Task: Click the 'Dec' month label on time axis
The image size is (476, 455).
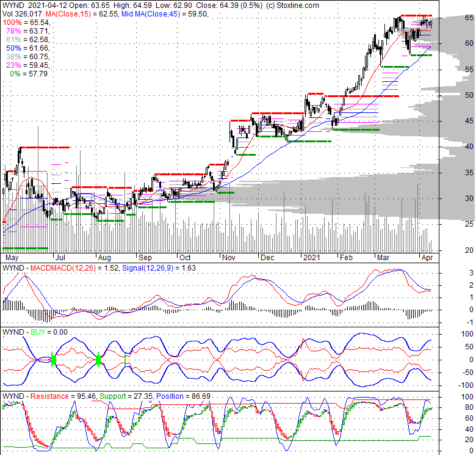Action: [x=267, y=258]
